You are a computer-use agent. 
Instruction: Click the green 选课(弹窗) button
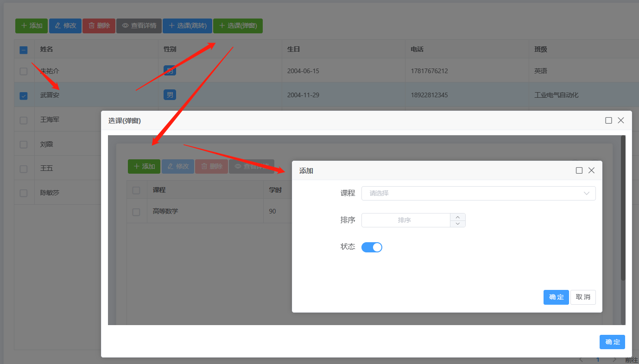pos(238,26)
